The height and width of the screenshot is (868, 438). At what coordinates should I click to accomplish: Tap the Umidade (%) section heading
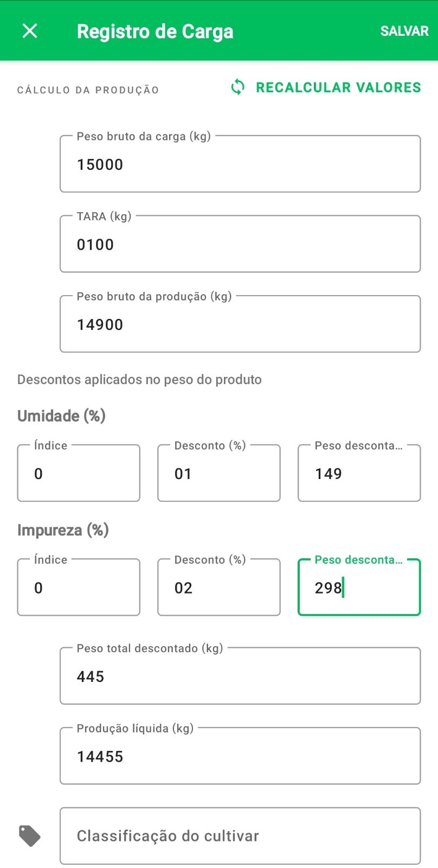[x=61, y=416]
